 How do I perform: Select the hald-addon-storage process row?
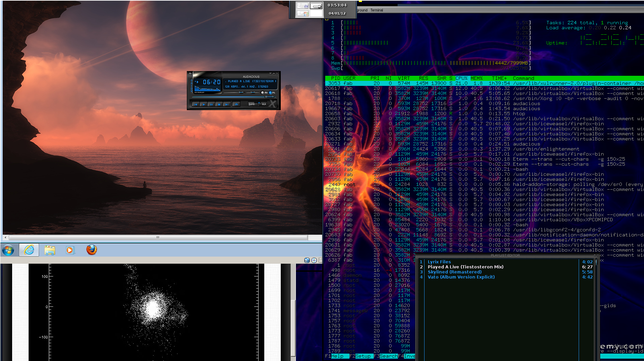[484, 184]
